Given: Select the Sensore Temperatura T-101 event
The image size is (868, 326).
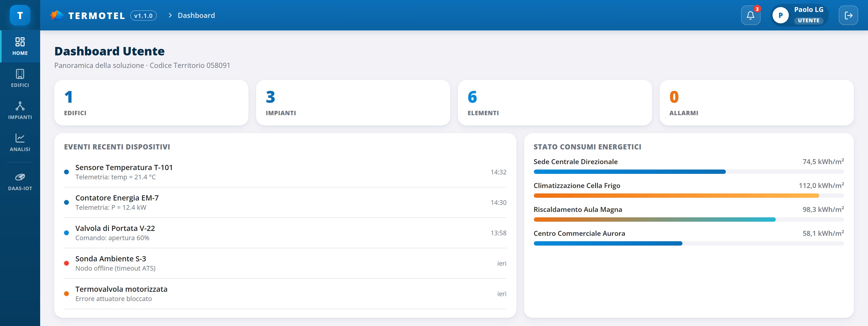Looking at the screenshot, I should pyautogui.click(x=285, y=172).
